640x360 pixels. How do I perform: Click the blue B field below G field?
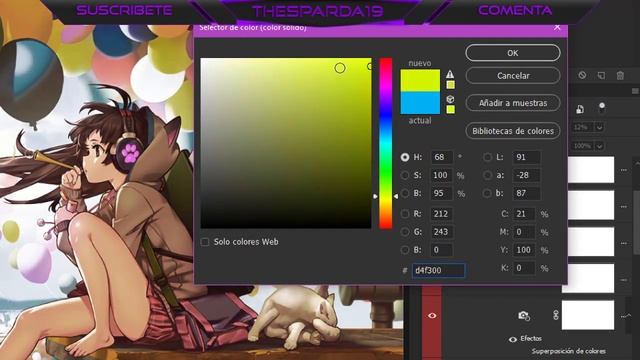pyautogui.click(x=442, y=249)
